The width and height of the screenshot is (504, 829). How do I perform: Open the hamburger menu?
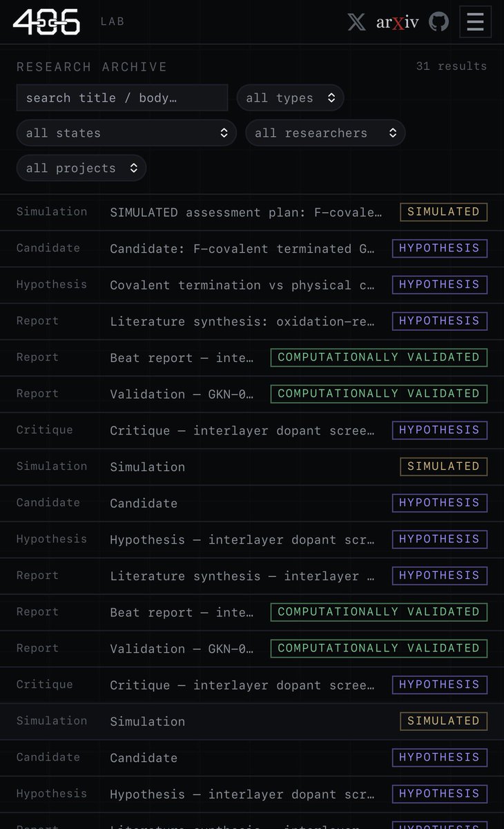click(475, 21)
